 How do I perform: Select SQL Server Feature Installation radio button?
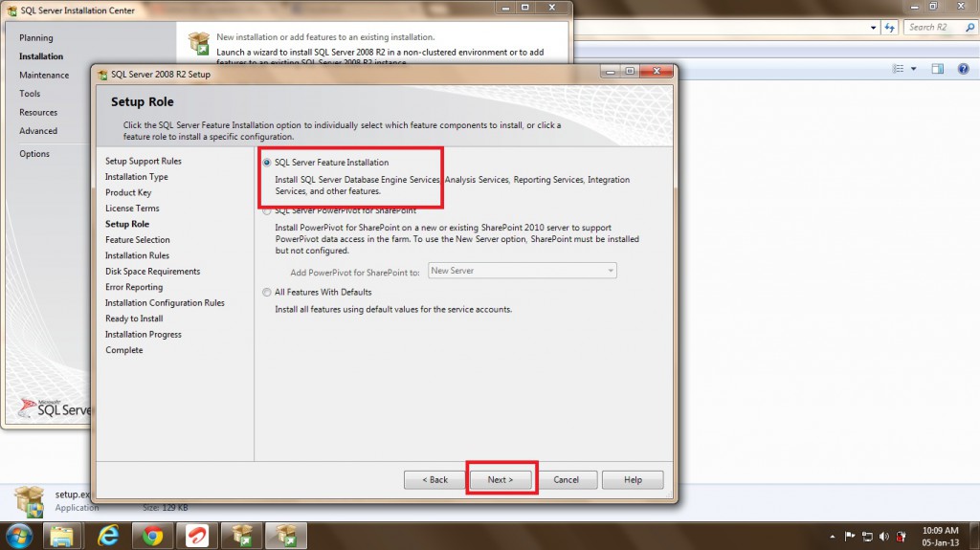(x=267, y=163)
